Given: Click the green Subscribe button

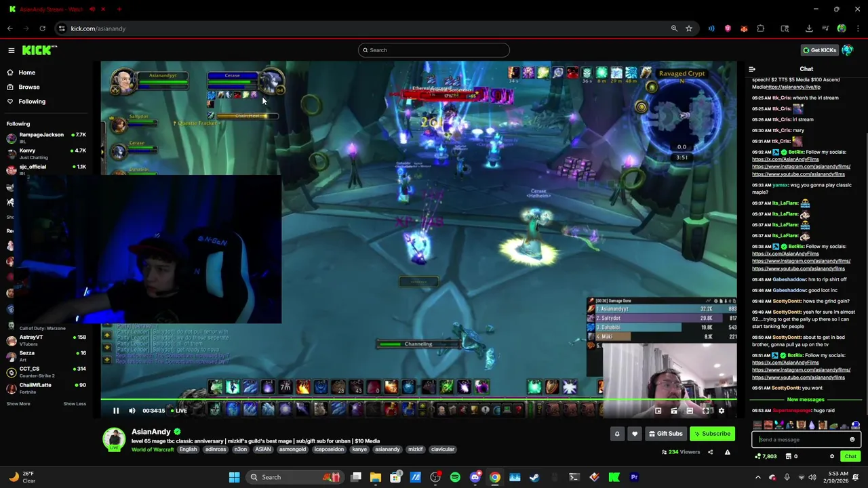Looking at the screenshot, I should [712, 434].
